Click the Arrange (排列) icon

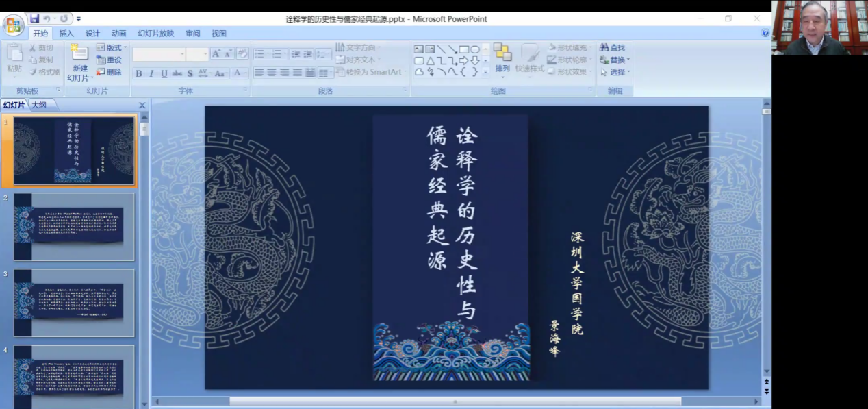(x=502, y=53)
